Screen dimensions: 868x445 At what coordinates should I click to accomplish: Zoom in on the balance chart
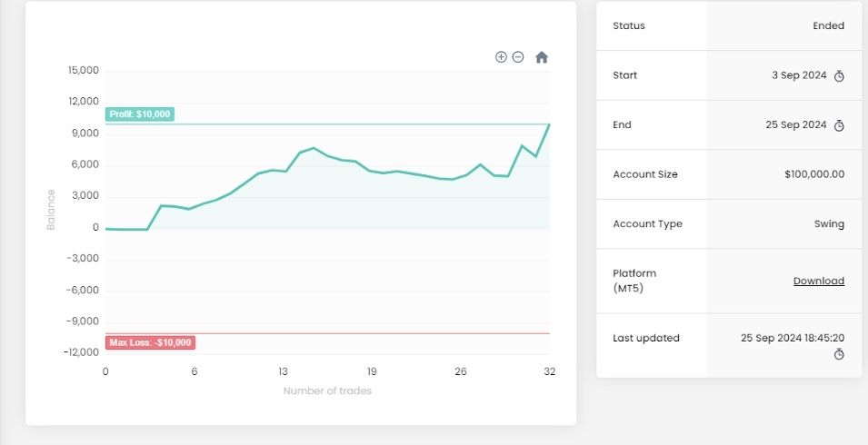pyautogui.click(x=501, y=57)
